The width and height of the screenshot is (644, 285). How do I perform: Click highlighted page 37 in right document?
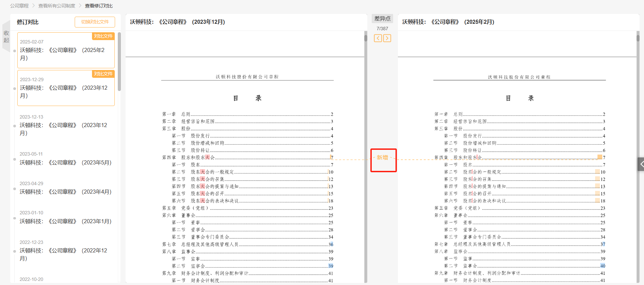click(603, 244)
